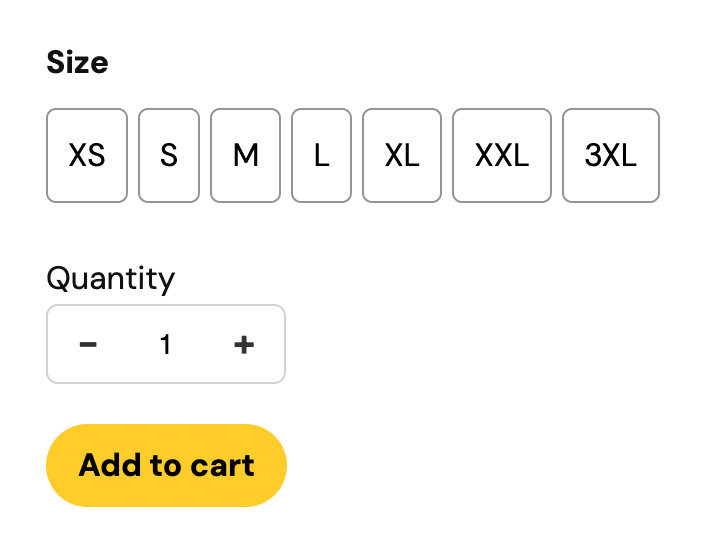Screen dimensions: 713x548
Task: Add one more item using plus stepper
Action: [244, 345]
